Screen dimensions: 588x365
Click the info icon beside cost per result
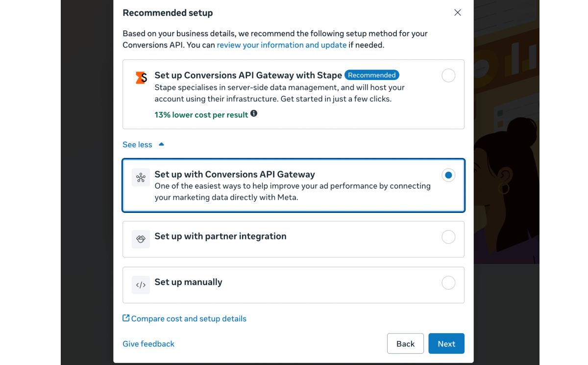coord(254,113)
